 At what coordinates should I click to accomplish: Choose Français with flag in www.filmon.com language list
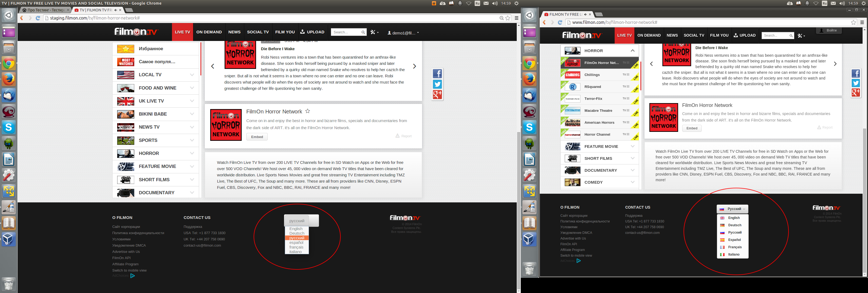pyautogui.click(x=732, y=247)
